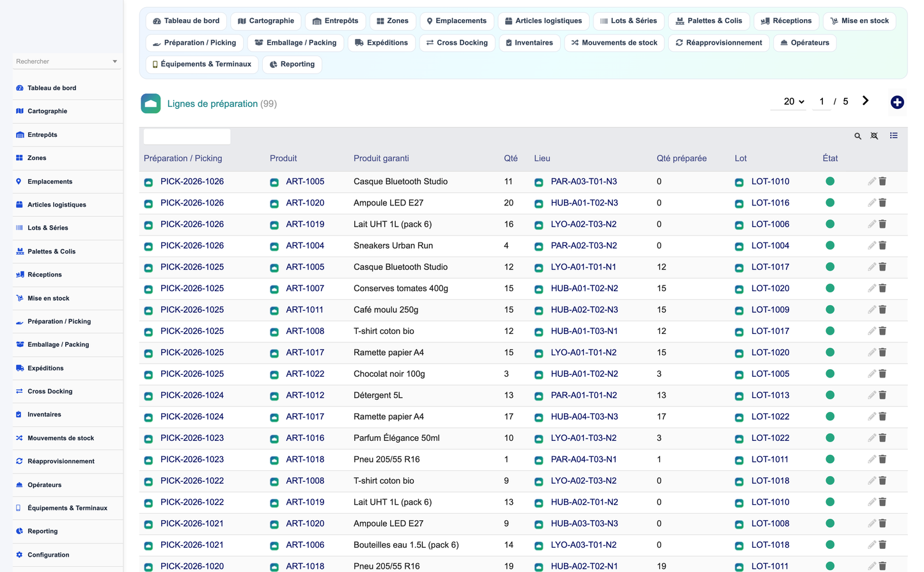Open Équipements & Terminaux top tab
924x572 pixels.
[x=202, y=65]
